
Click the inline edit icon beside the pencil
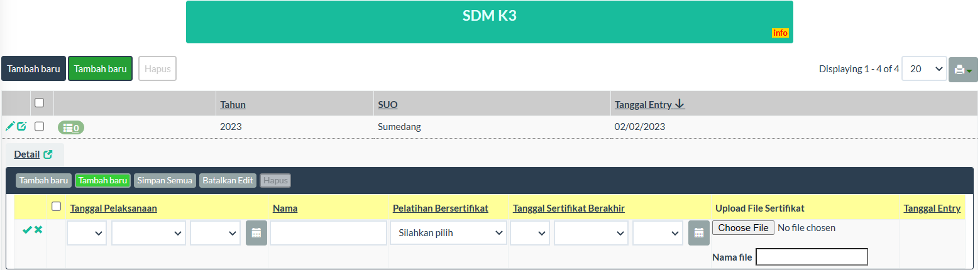pos(22,126)
